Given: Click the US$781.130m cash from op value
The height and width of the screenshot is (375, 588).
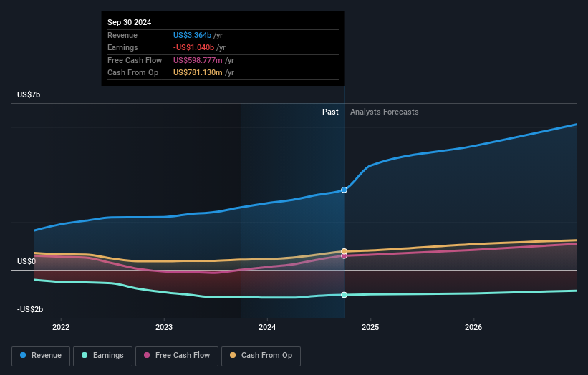Looking at the screenshot, I should click(198, 73).
